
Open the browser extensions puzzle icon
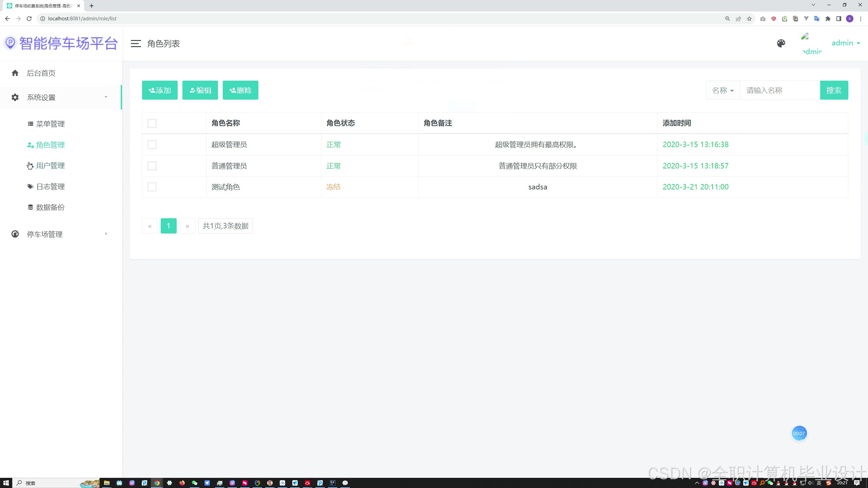pos(828,19)
